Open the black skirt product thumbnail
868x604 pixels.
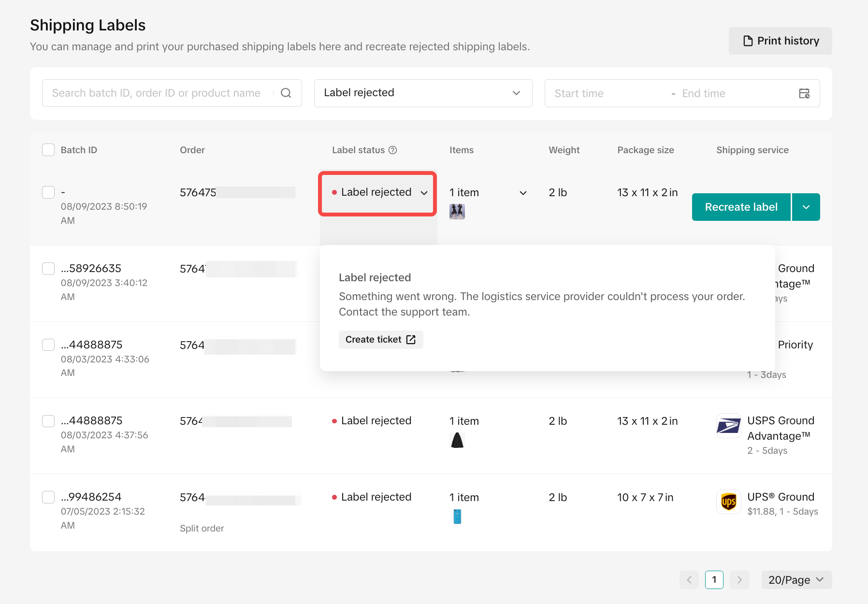pyautogui.click(x=457, y=440)
